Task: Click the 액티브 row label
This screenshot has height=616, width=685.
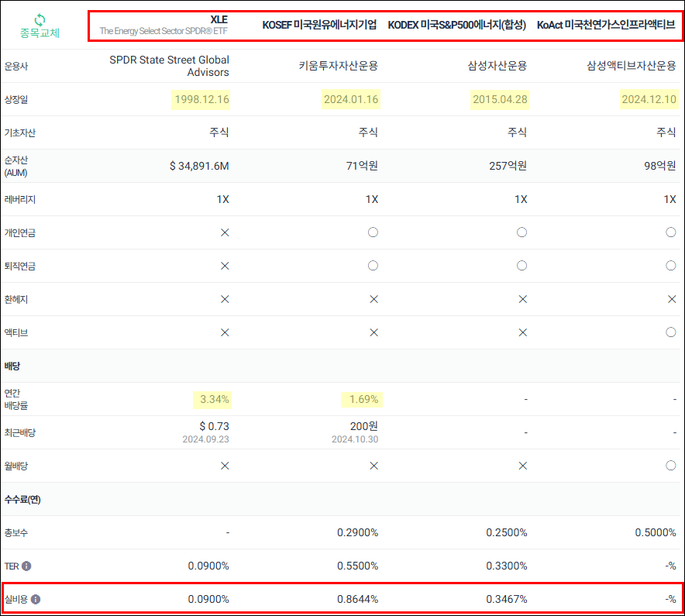Action: [16, 332]
